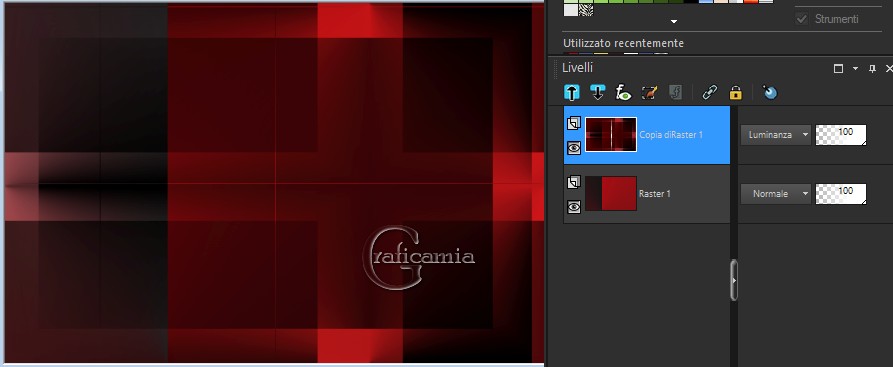Open the Livelli panel options arrow

pyautogui.click(x=855, y=68)
